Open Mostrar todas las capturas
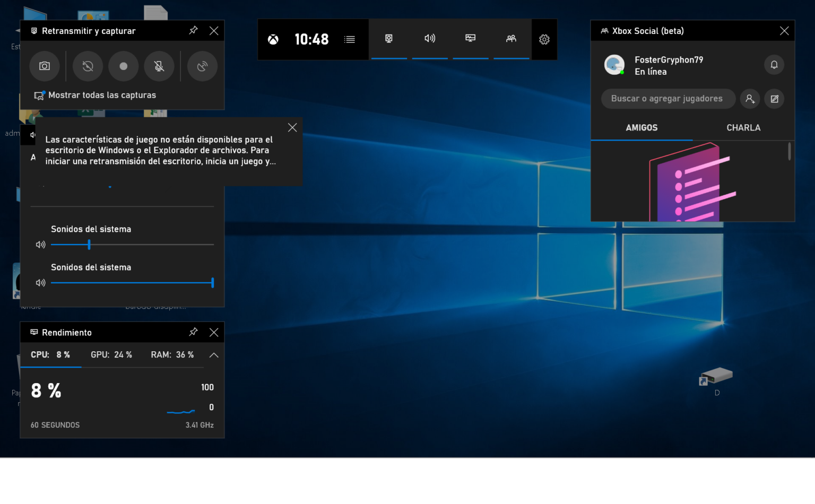The width and height of the screenshot is (815, 504). (x=96, y=95)
